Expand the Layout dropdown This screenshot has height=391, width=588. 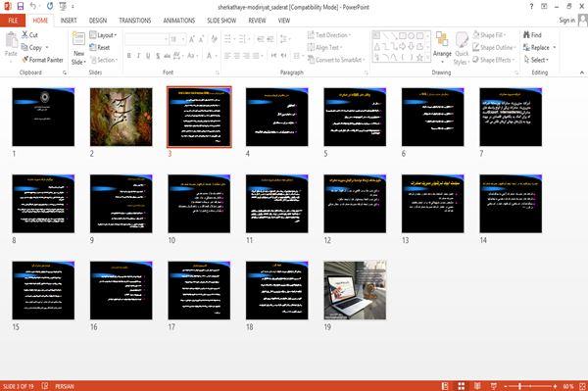coord(103,35)
